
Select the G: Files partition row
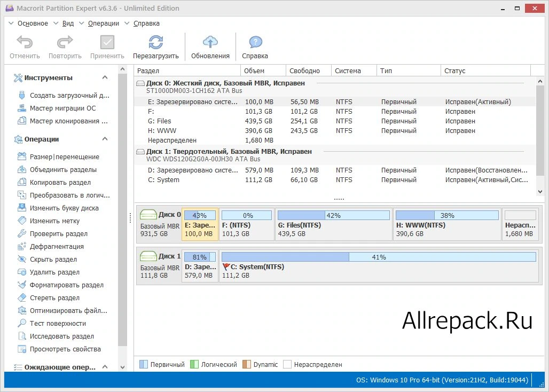click(x=335, y=121)
